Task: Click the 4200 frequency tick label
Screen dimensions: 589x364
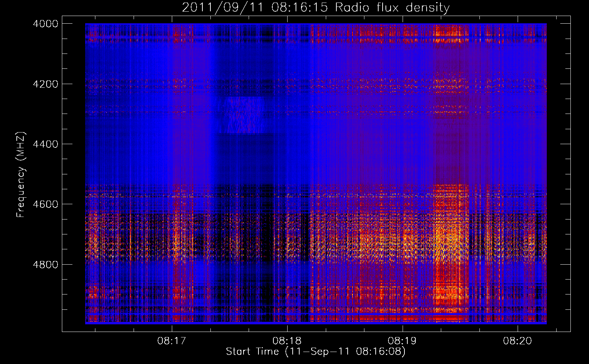Action: 46,84
